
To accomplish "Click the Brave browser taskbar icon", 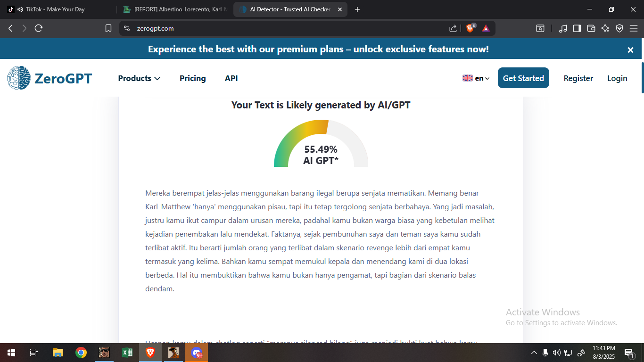I will pos(150,353).
